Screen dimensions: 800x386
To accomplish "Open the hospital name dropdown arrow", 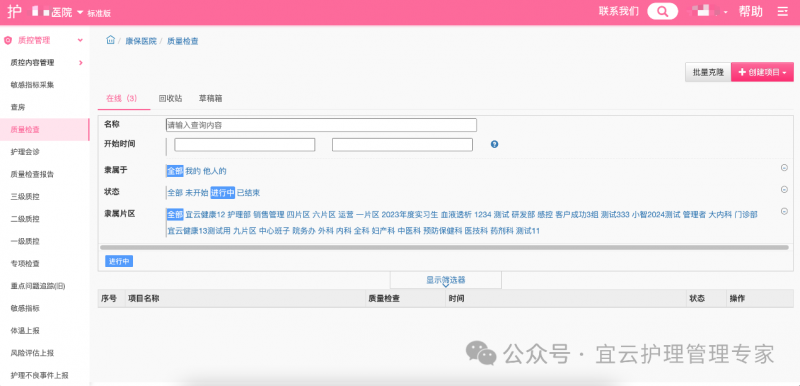I will (80, 12).
